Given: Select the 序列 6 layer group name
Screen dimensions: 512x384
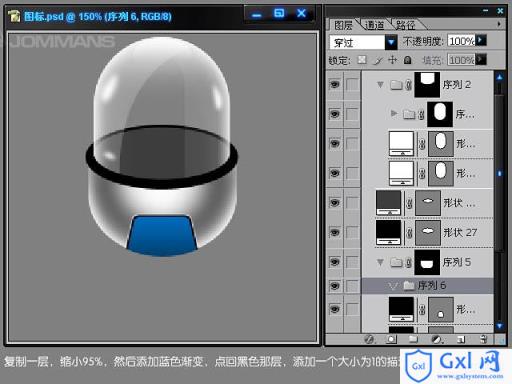Looking at the screenshot, I should pos(432,285).
